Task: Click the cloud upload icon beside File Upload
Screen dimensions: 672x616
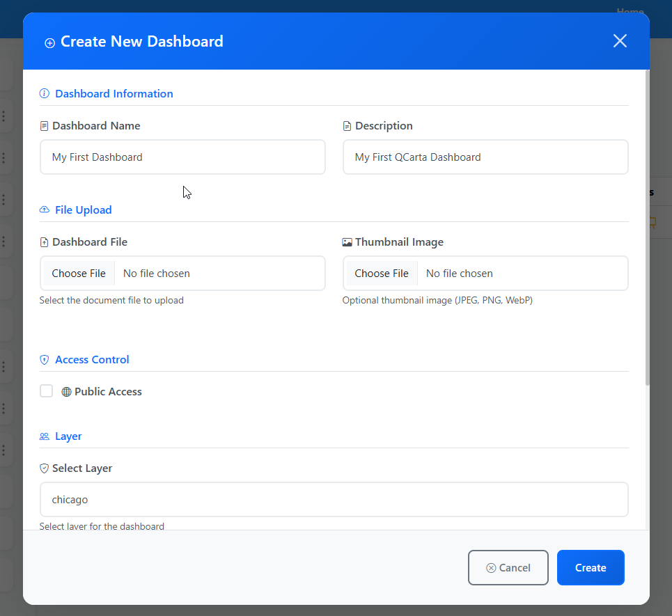Action: coord(44,210)
